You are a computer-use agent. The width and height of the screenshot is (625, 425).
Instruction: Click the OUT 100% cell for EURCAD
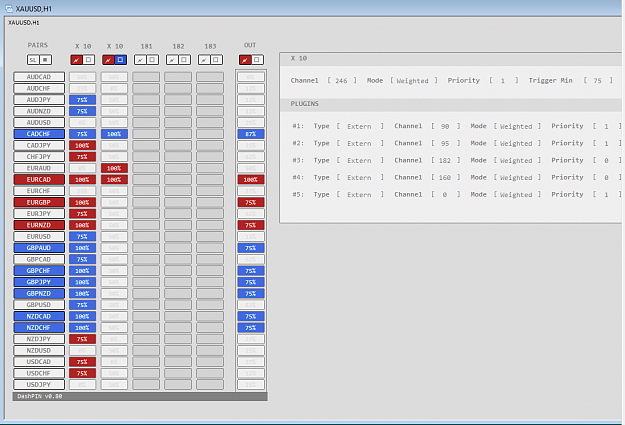pos(251,180)
